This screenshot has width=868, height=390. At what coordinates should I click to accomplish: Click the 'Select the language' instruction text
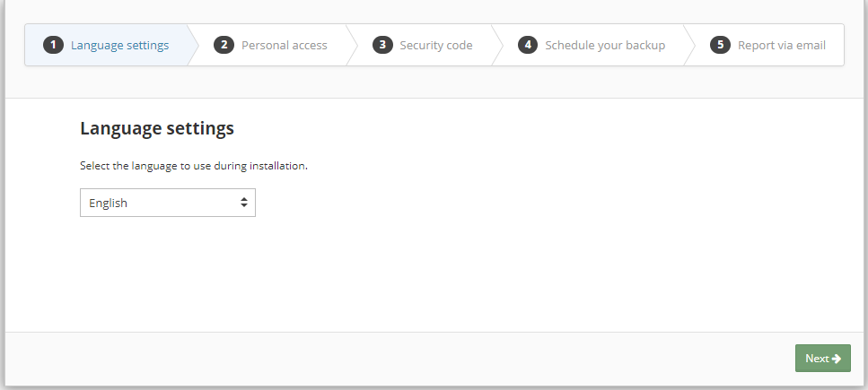194,166
